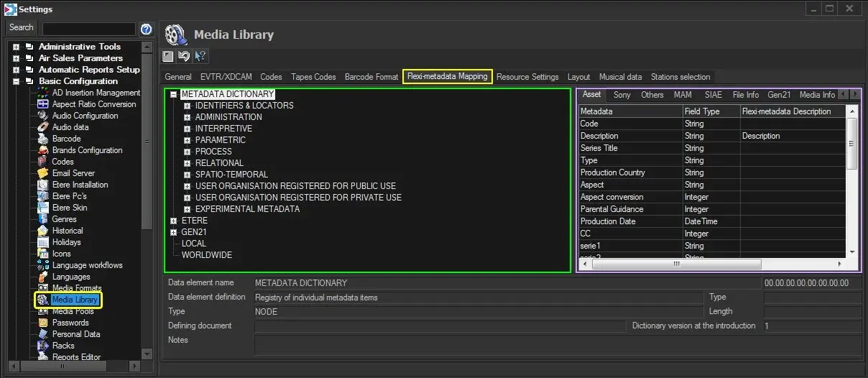Collapse the METADATA DICTIONARY root node
The width and height of the screenshot is (868, 378).
coord(174,94)
